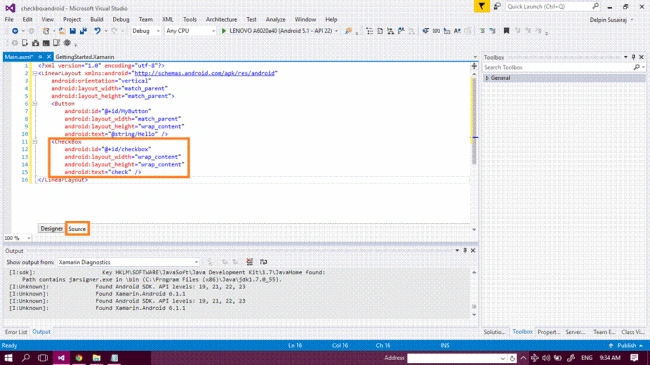Image resolution: width=650 pixels, height=365 pixels.
Task: Select the Output tab at bottom
Action: (x=41, y=332)
